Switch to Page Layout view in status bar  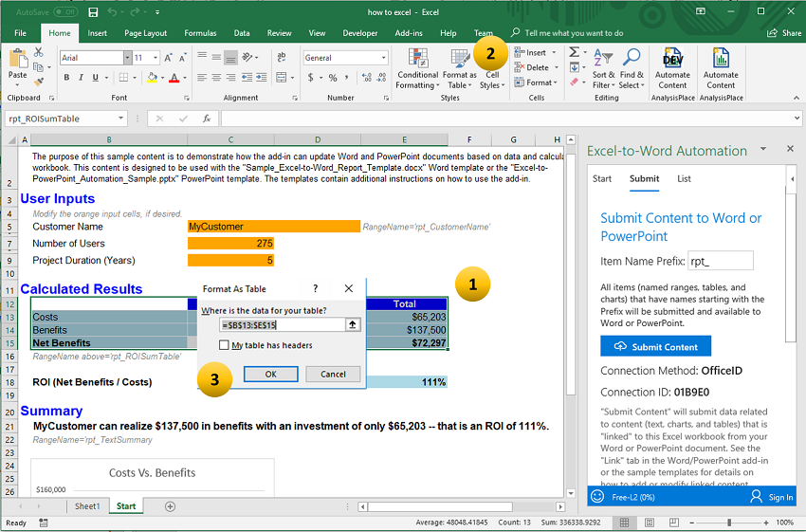[x=650, y=523]
